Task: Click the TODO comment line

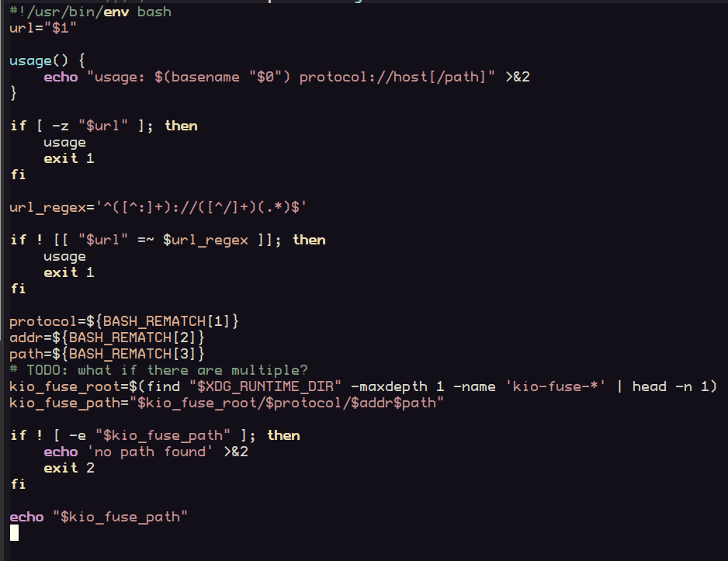Action: [x=159, y=370]
